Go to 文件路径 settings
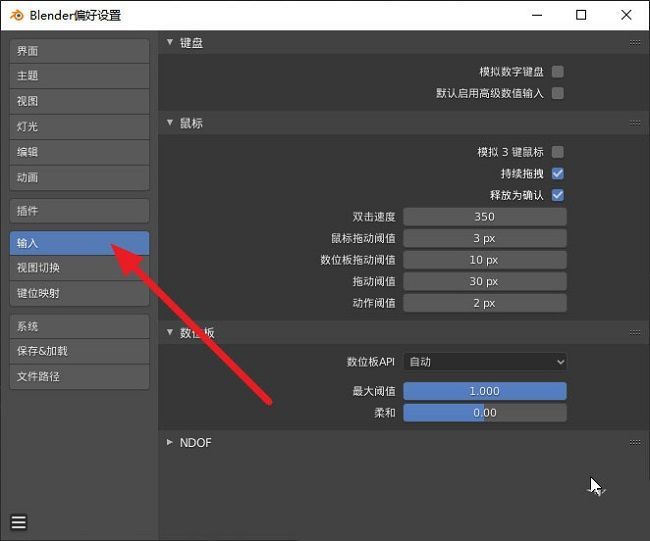This screenshot has height=541, width=650. [x=79, y=377]
